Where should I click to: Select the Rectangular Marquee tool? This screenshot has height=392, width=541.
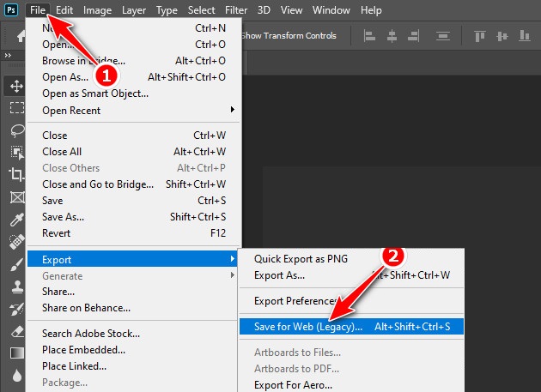pyautogui.click(x=17, y=107)
